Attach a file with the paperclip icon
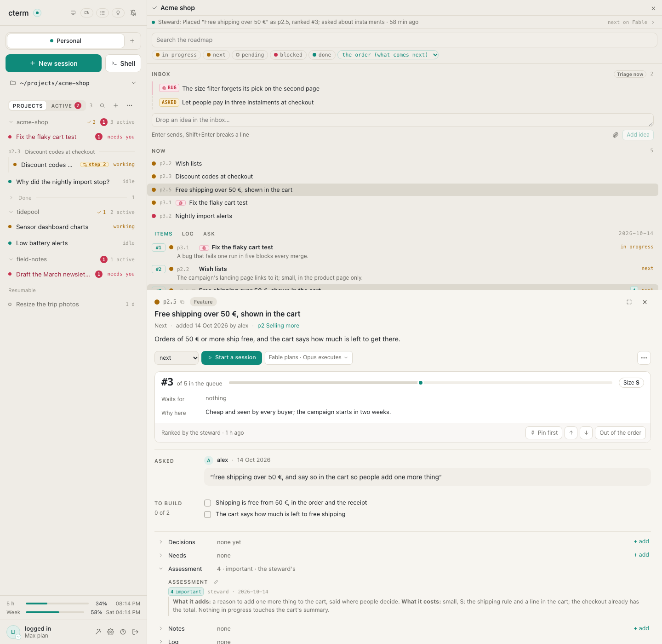 (616, 135)
